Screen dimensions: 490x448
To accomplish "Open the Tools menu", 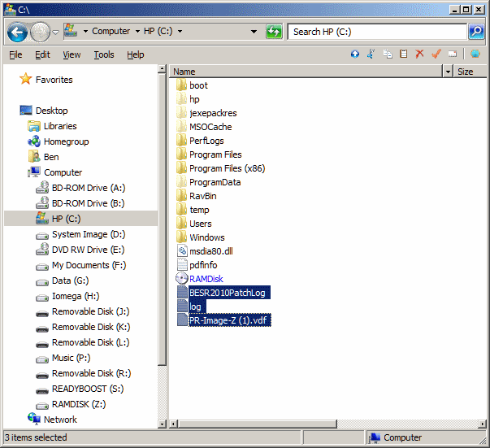I will tap(103, 54).
